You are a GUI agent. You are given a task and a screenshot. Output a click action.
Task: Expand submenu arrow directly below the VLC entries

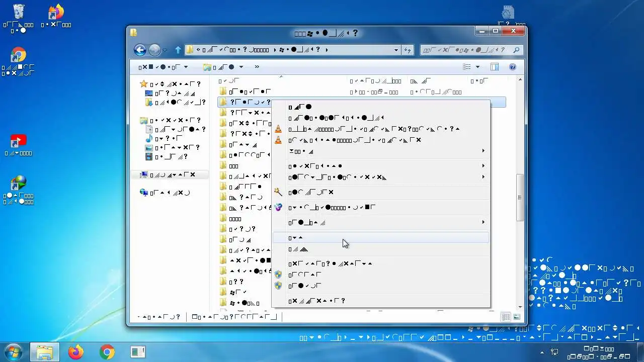tap(484, 151)
